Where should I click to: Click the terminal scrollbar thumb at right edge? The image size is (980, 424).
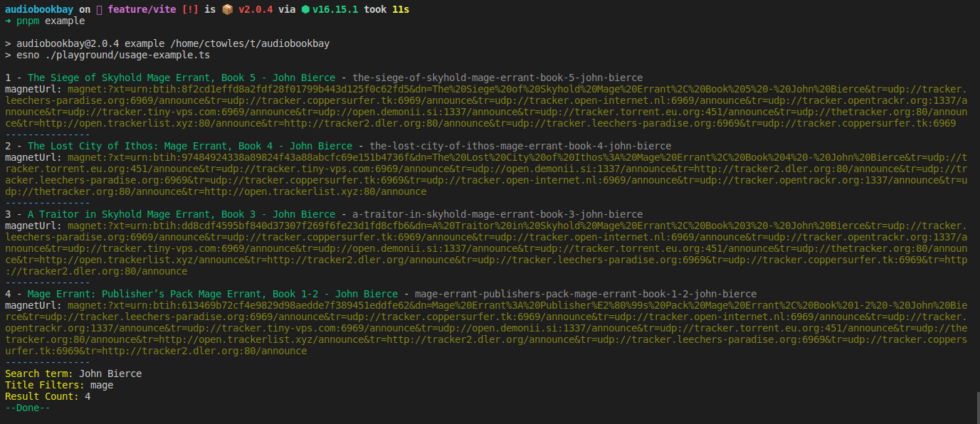pos(978,408)
